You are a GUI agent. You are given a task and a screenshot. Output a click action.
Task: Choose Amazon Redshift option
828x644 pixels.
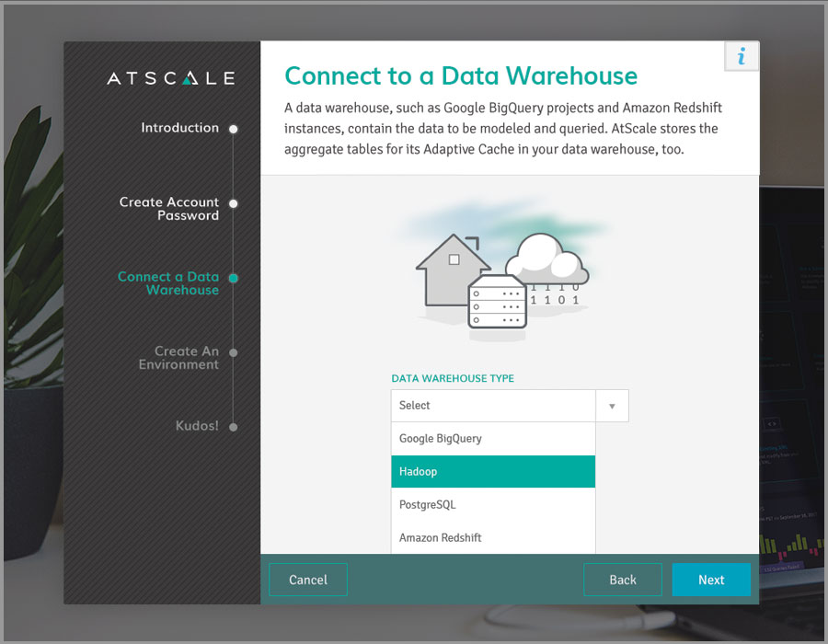(493, 537)
